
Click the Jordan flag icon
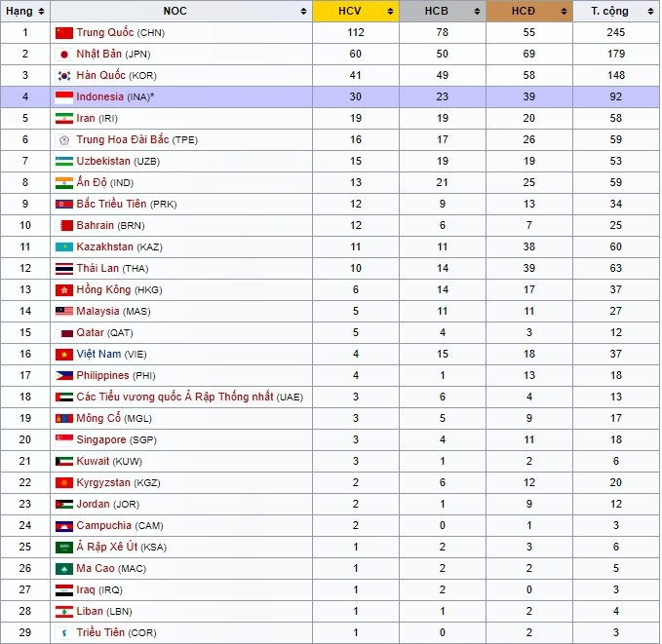click(x=64, y=505)
